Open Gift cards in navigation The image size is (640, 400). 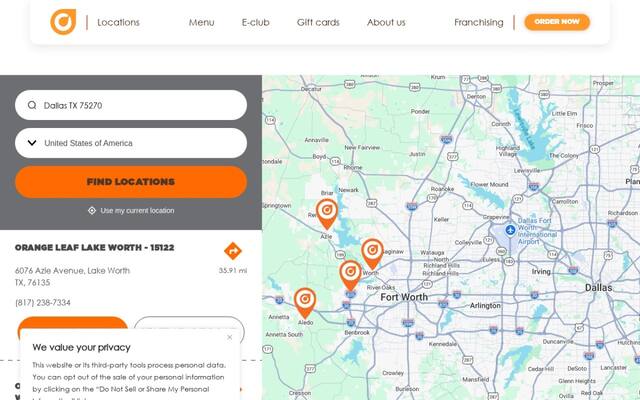click(318, 22)
